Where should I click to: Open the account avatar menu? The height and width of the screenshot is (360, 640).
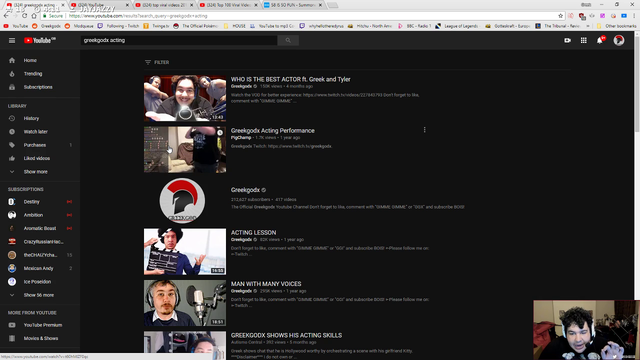click(619, 40)
